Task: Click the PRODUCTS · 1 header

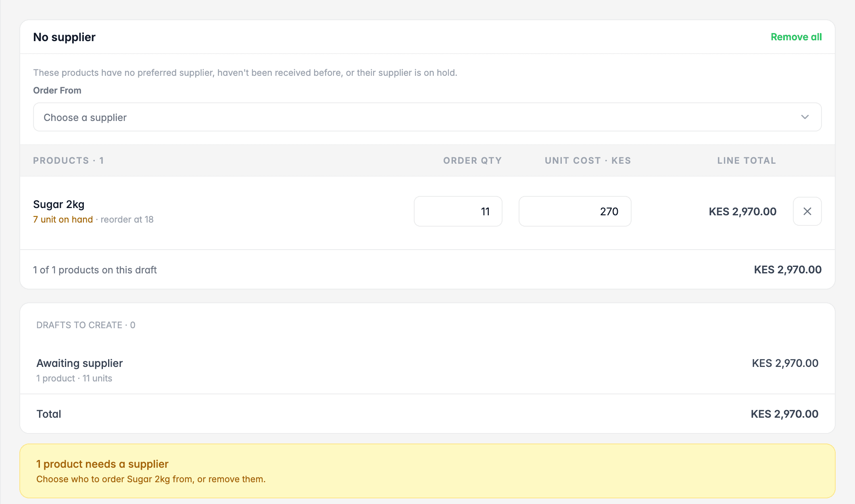Action: click(69, 160)
